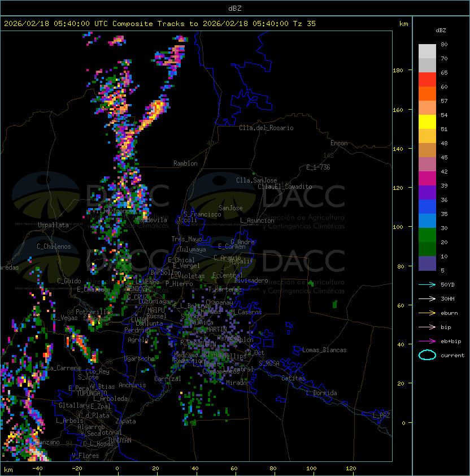The width and height of the screenshot is (470, 476).
Task: Click the bip pink arrow legend symbol
Action: (427, 327)
